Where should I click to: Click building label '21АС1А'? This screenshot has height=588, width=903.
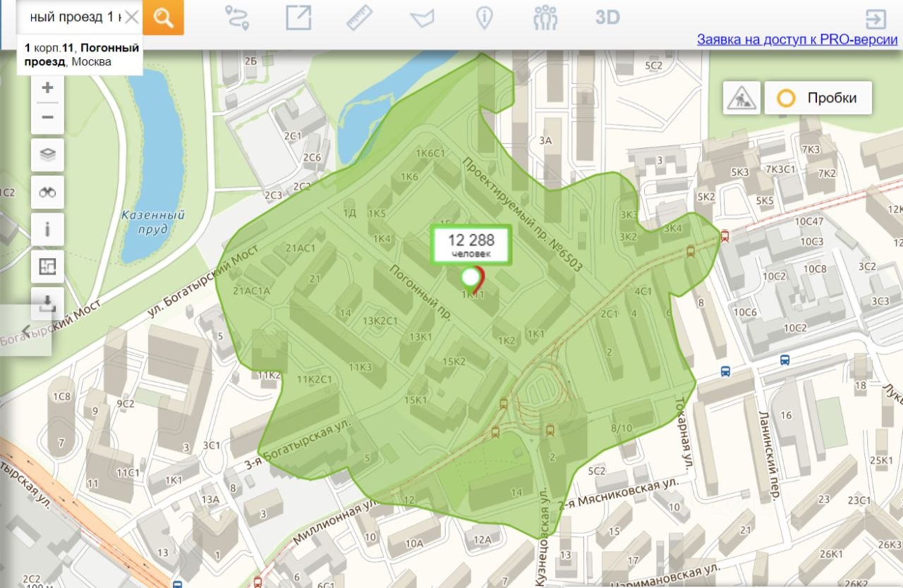coord(252,291)
